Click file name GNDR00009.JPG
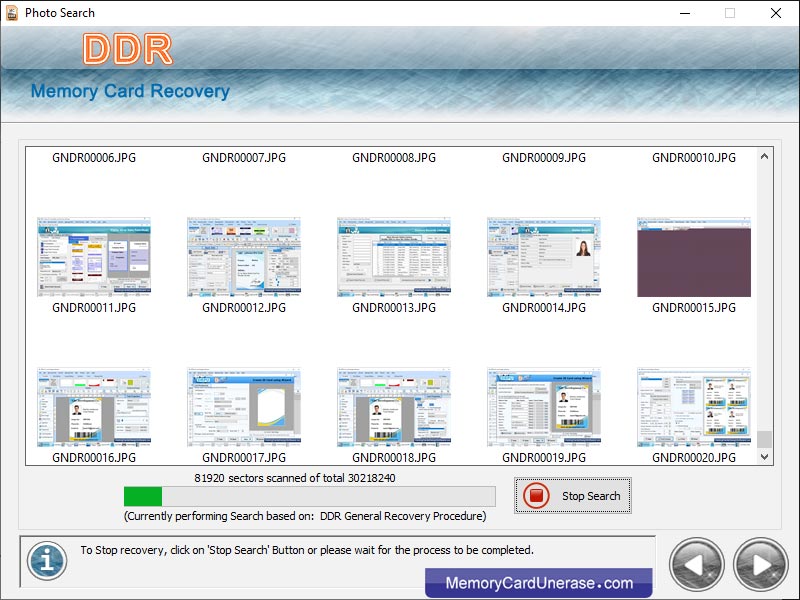Screen dimensions: 800x600 544,158
